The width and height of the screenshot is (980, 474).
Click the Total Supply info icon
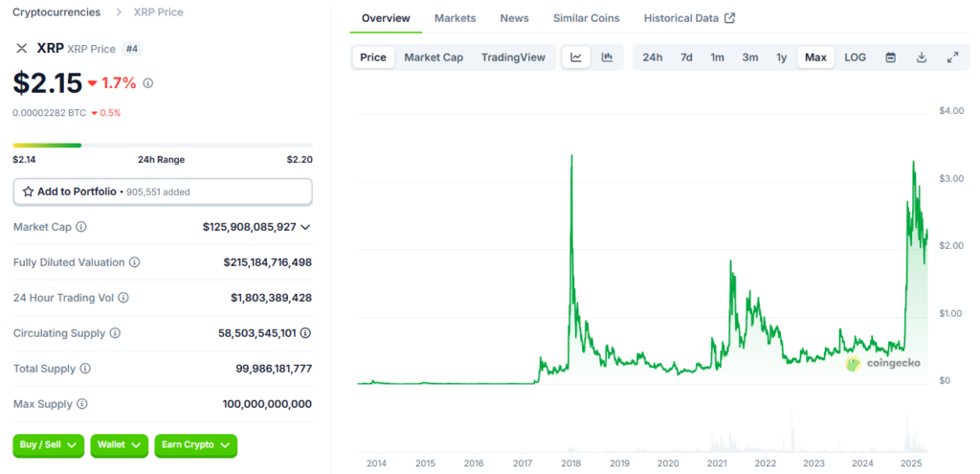(x=85, y=369)
